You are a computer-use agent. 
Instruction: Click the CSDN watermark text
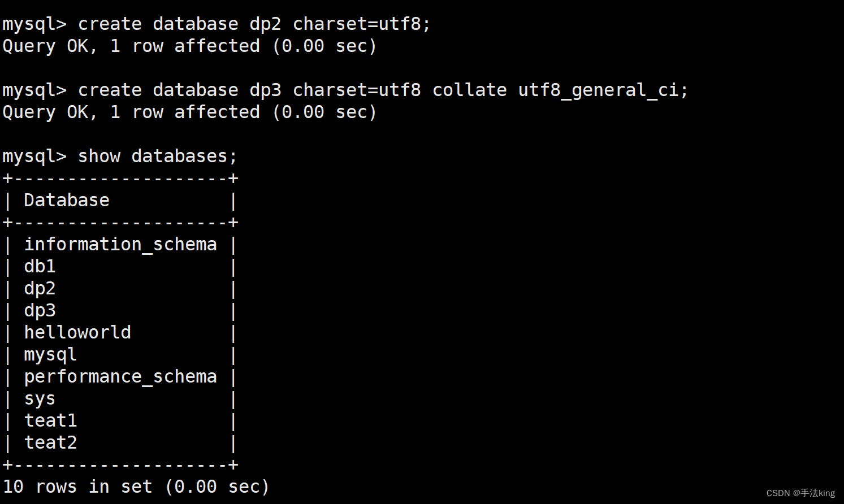[800, 493]
